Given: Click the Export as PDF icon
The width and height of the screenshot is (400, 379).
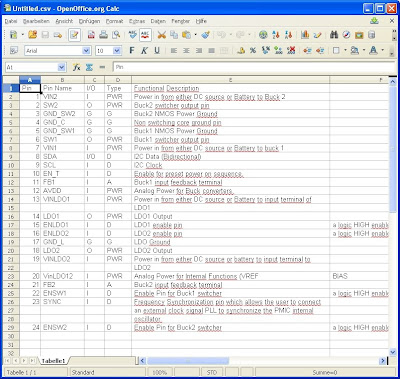Looking at the screenshot, I should [91, 35].
